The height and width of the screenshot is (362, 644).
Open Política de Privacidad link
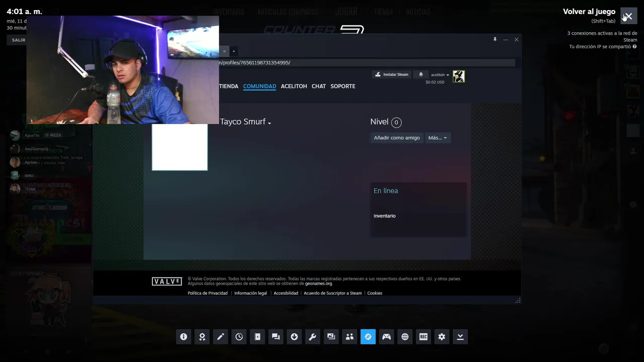207,293
